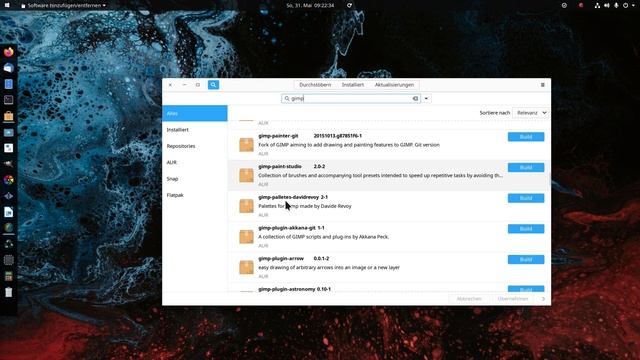Screen dimensions: 640x360
Task: Click the volume icon in the system tray
Action: 607,5
